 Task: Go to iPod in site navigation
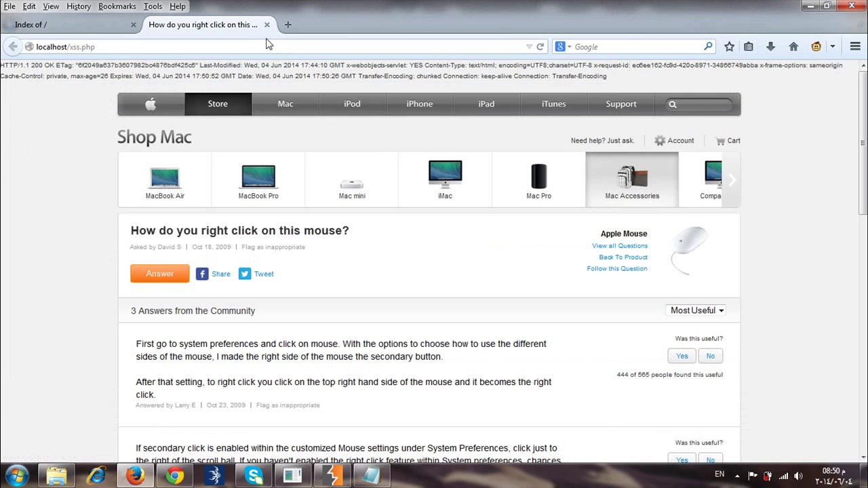pos(352,104)
